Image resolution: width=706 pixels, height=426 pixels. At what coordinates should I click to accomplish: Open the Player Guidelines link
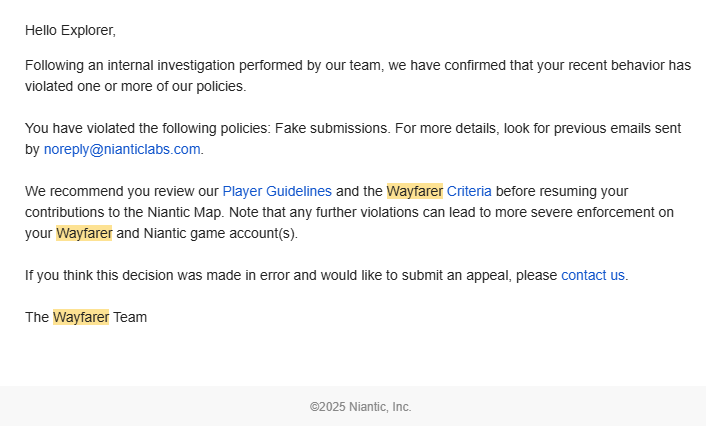[x=277, y=191]
